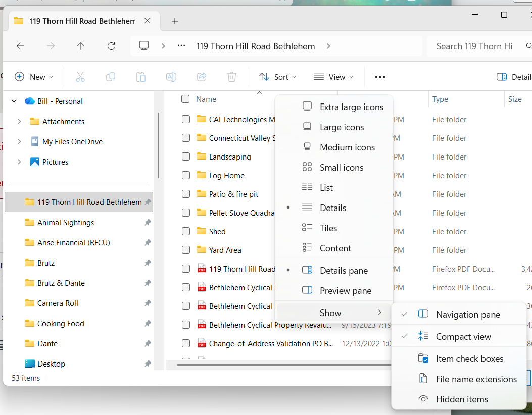
Task: Open the Sort dropdown
Action: click(x=277, y=77)
